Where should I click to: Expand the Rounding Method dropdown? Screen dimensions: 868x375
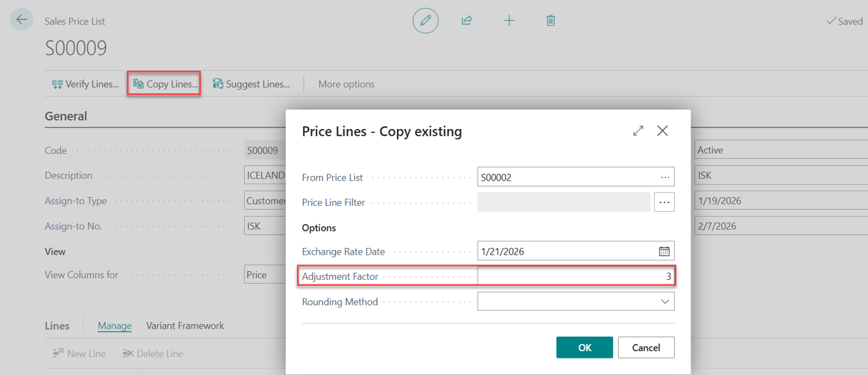click(665, 302)
